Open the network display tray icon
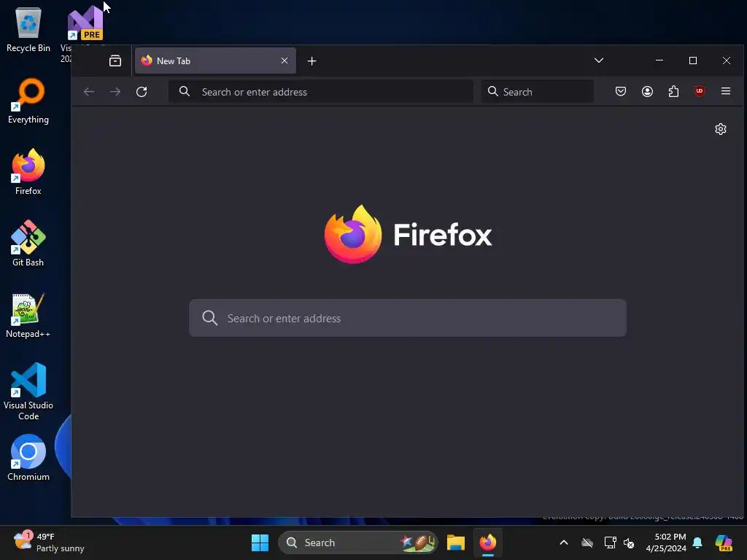The height and width of the screenshot is (560, 747). coord(610,542)
